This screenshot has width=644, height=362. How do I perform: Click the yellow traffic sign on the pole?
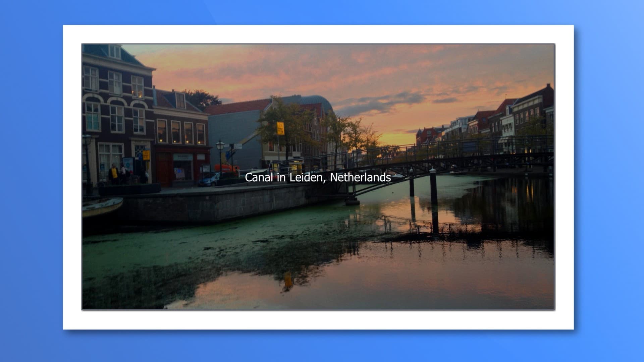tap(280, 128)
